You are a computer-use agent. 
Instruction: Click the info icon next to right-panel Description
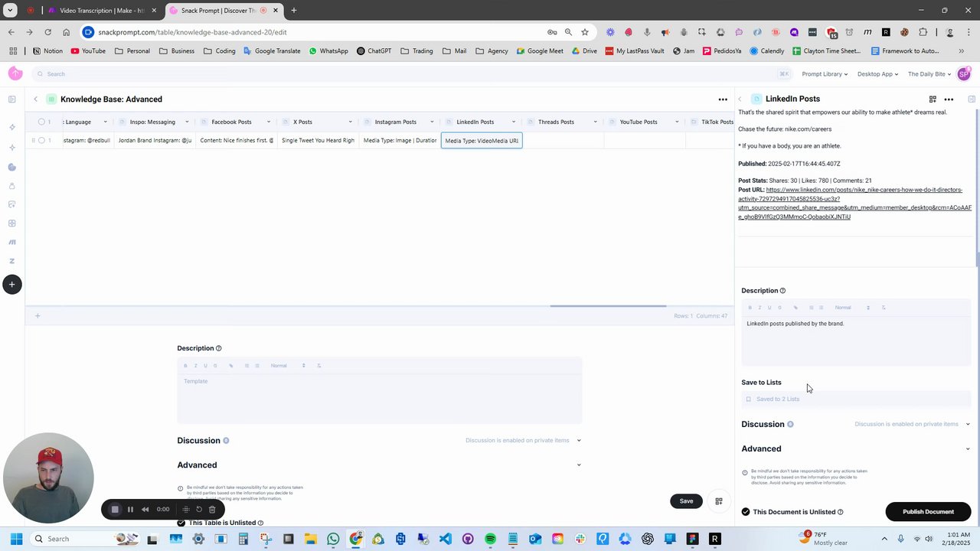click(x=782, y=291)
